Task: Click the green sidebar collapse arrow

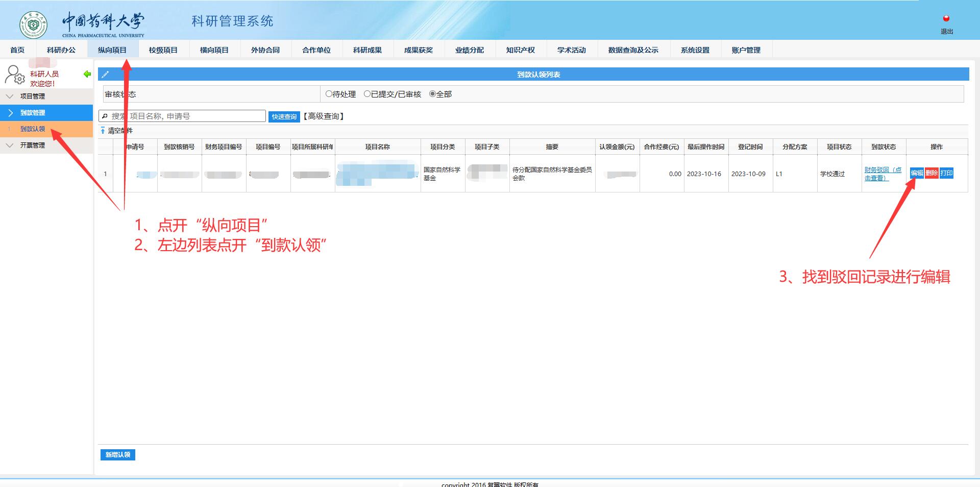Action: (x=87, y=74)
